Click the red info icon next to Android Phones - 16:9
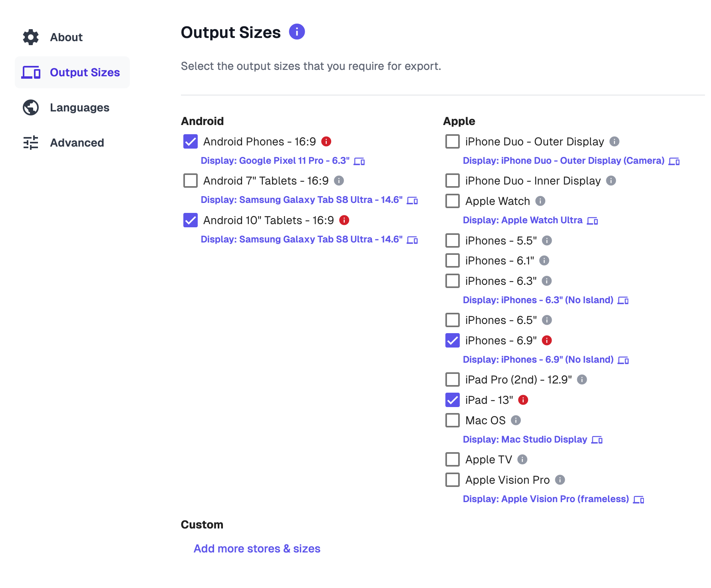The width and height of the screenshot is (711, 588). tap(326, 141)
